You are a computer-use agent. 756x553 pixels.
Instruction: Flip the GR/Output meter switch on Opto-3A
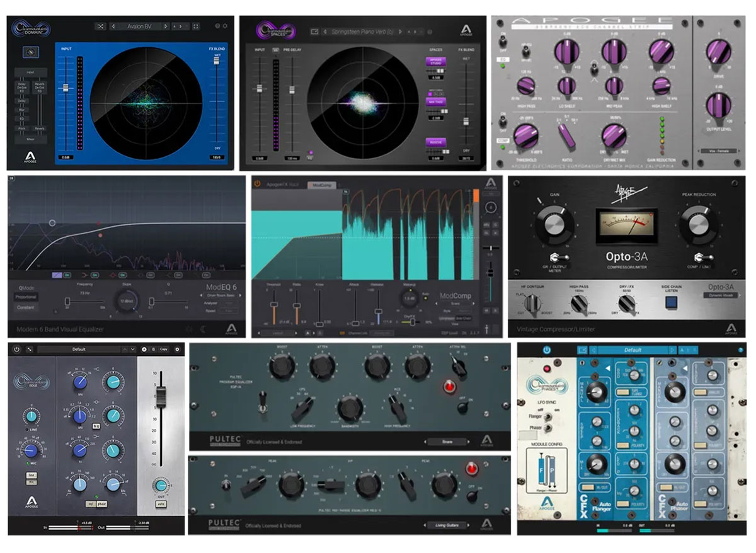pyautogui.click(x=559, y=257)
